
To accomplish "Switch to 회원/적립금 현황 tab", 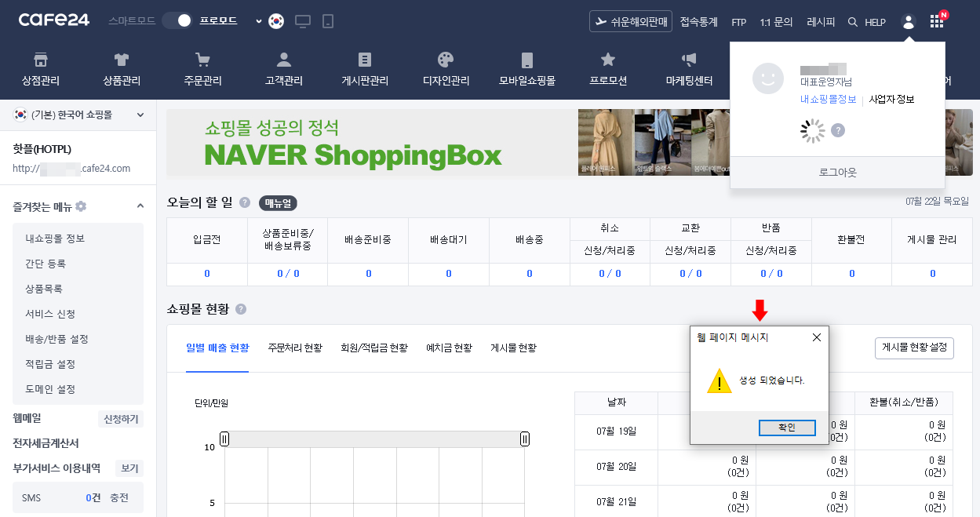I will click(374, 348).
